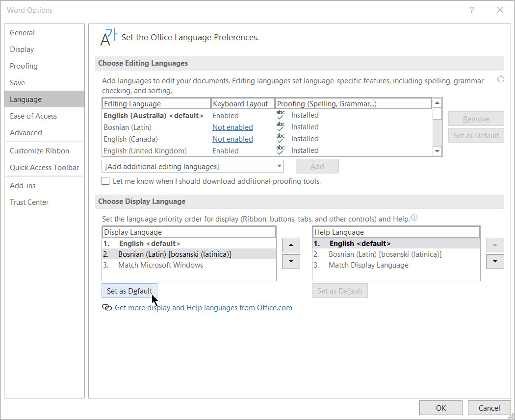Click the info icon after display language description
This screenshot has height=420, width=515.
coord(414,218)
